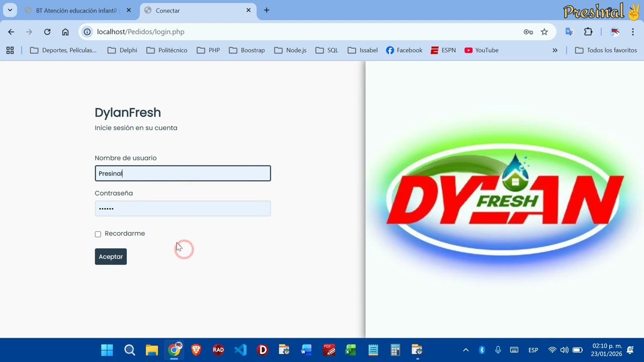This screenshot has width=644, height=362.
Task: Close the Conectar tab
Action: pyautogui.click(x=249, y=10)
